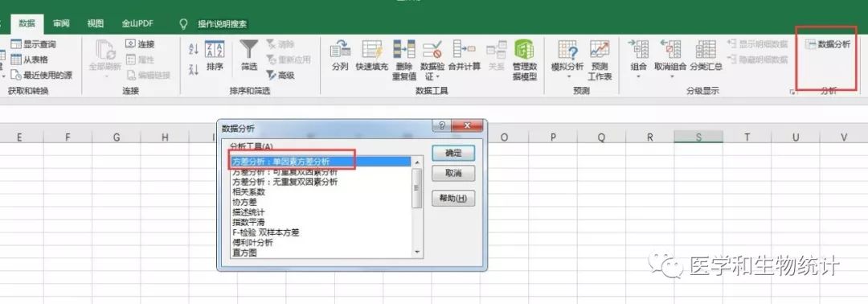
Task: Select column U header
Action: (796, 137)
